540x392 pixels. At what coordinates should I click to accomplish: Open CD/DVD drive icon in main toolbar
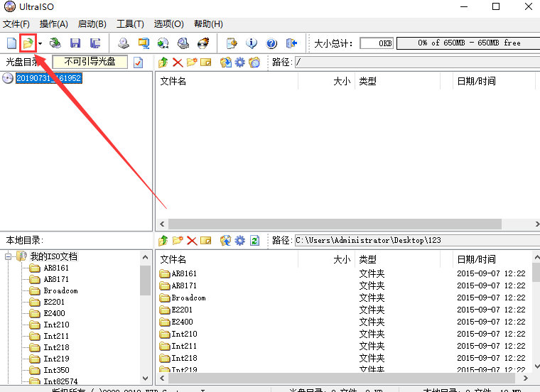(55, 43)
